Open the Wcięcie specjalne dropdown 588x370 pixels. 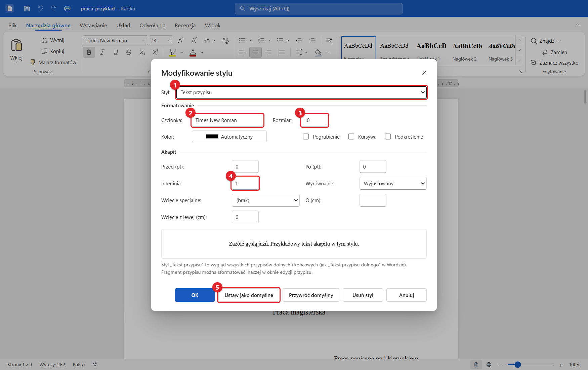pos(265,200)
